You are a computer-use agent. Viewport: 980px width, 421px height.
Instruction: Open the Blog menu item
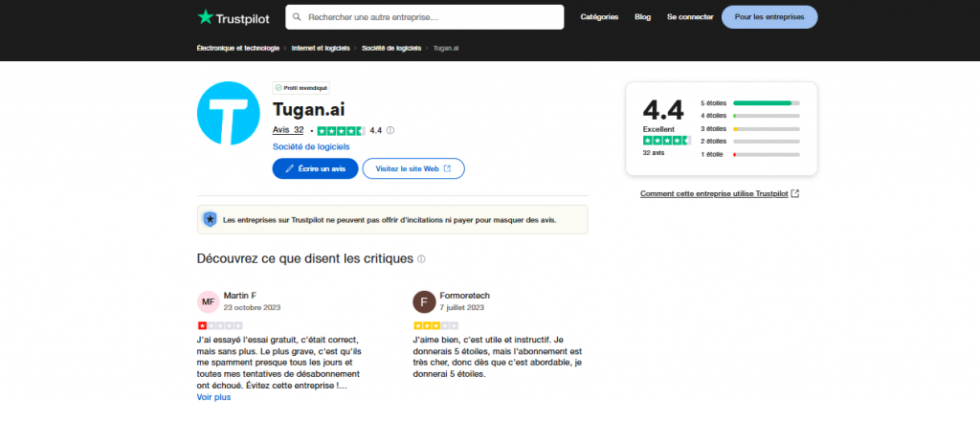(642, 17)
